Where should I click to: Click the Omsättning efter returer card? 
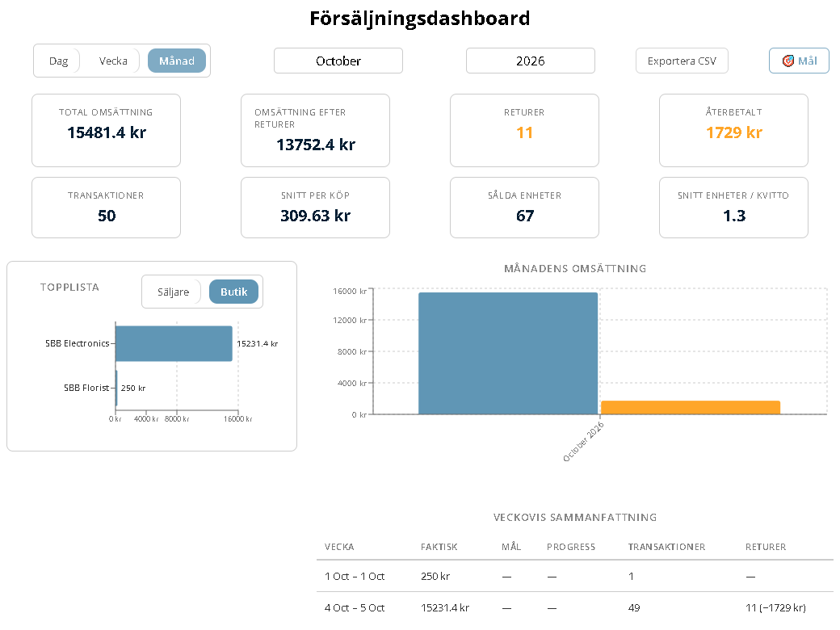315,131
